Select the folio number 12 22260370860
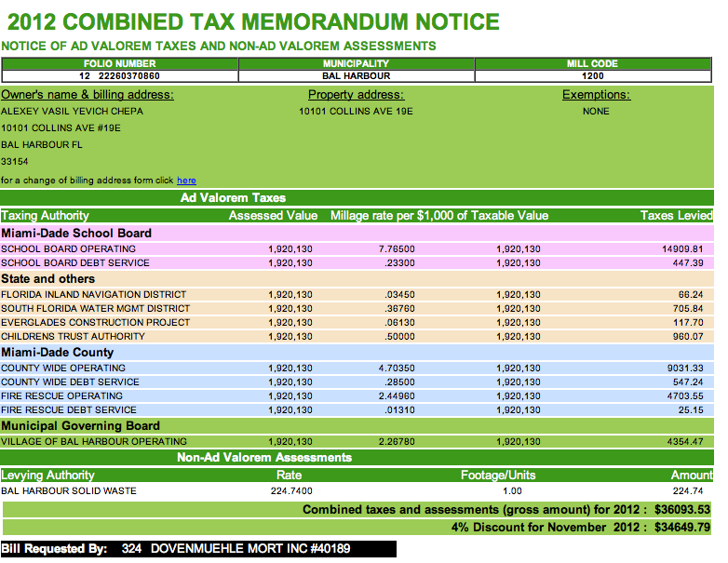 tap(119, 76)
